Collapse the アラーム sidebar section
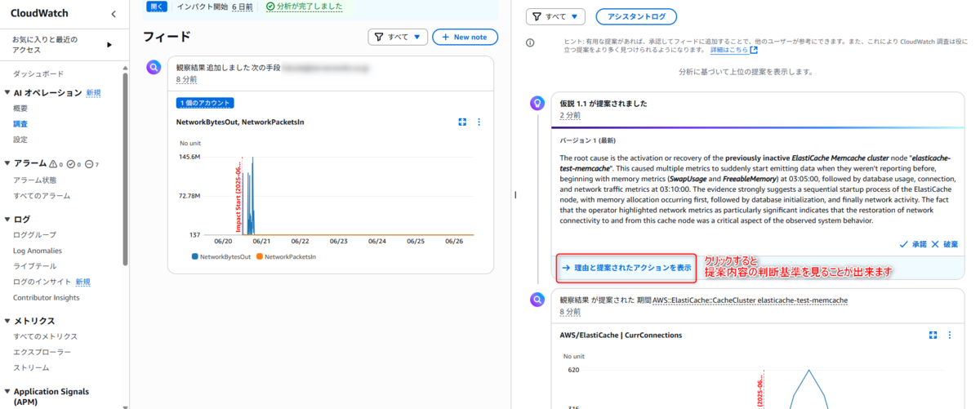 tap(7, 164)
